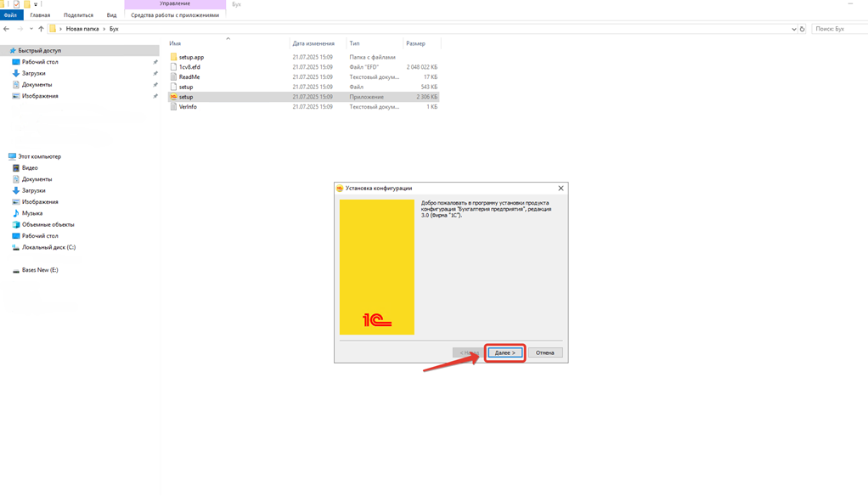Click the 1C icon in the dialog title bar
868x496 pixels.
340,189
